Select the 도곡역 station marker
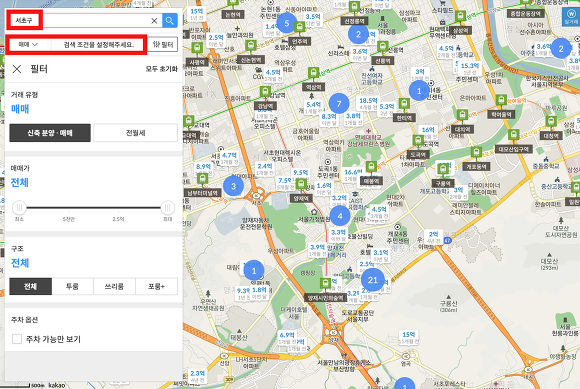The height and width of the screenshot is (389, 580). [x=418, y=147]
